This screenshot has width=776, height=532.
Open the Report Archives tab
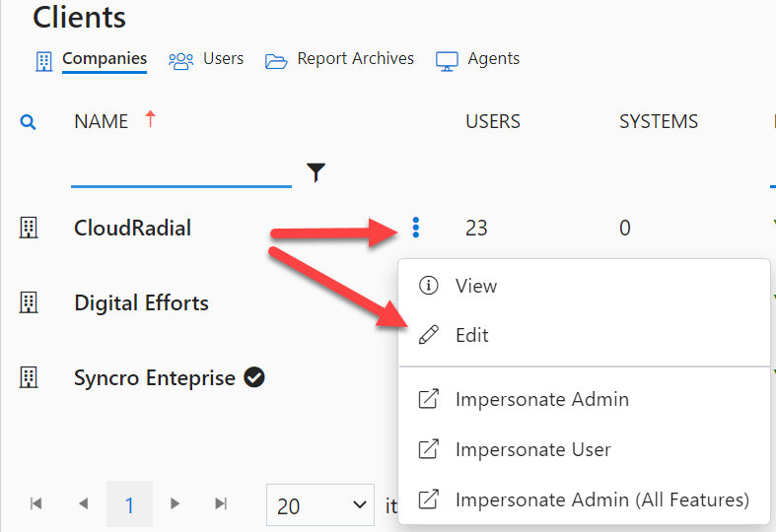tap(355, 59)
